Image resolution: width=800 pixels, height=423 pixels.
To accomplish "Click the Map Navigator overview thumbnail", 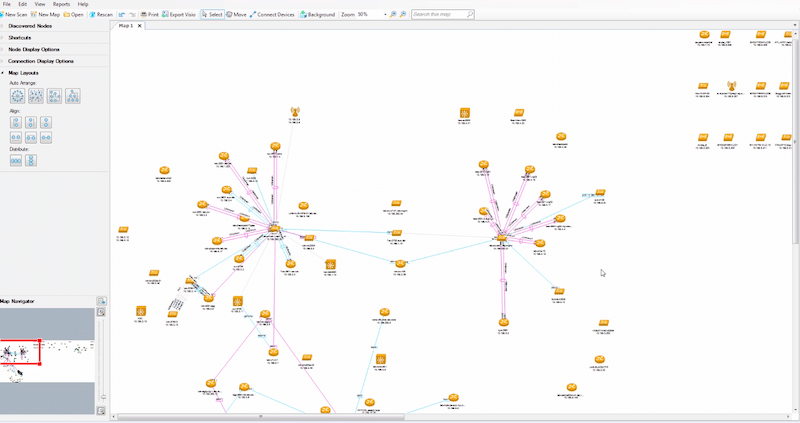I will click(x=47, y=361).
